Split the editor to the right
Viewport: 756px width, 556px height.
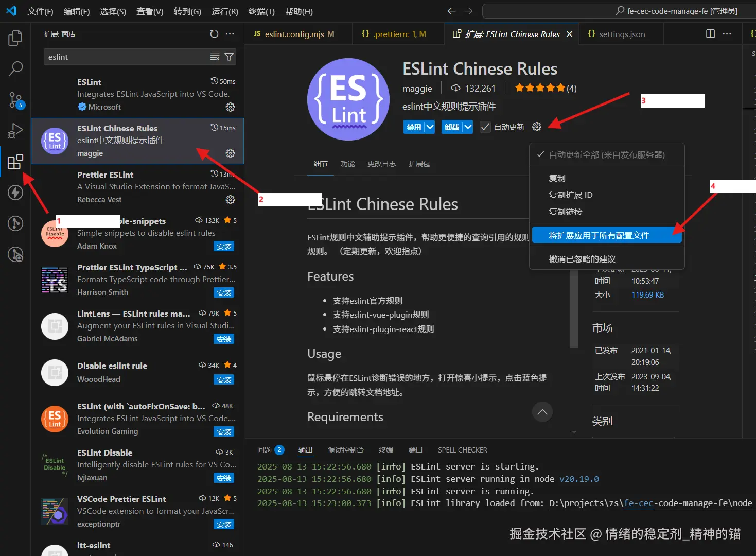click(x=710, y=34)
